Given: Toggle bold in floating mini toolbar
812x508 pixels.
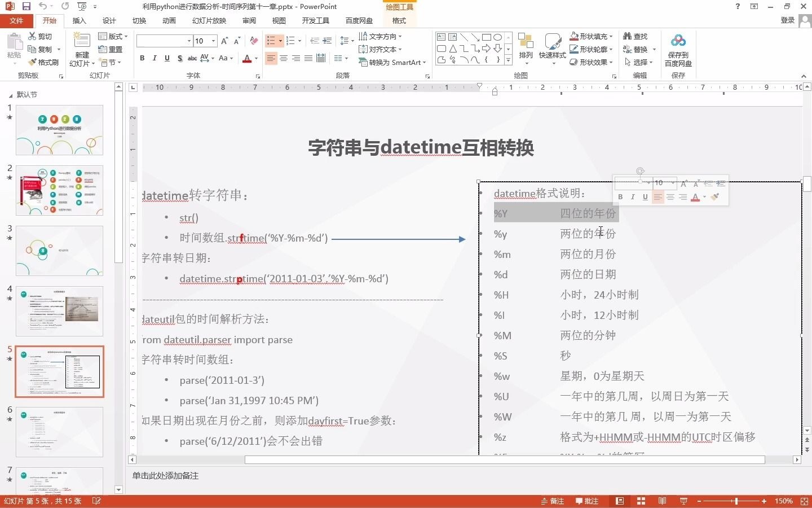Looking at the screenshot, I should pyautogui.click(x=620, y=197).
